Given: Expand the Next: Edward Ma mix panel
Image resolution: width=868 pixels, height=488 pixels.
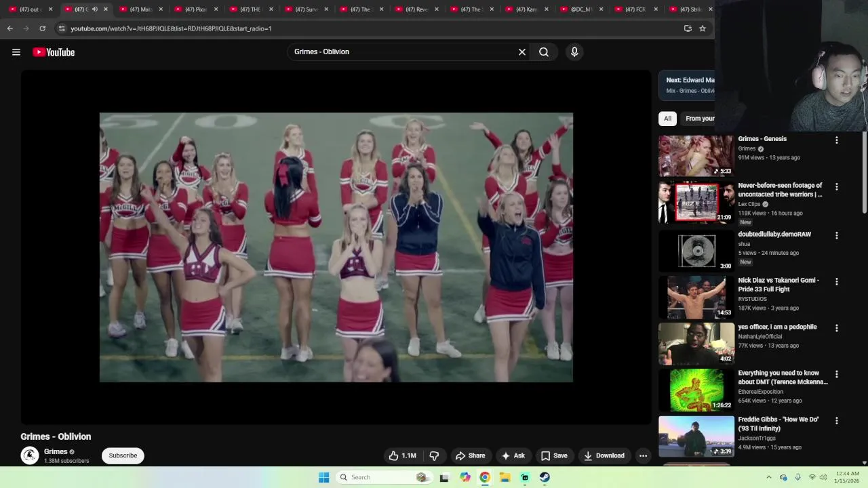Looking at the screenshot, I should point(687,85).
